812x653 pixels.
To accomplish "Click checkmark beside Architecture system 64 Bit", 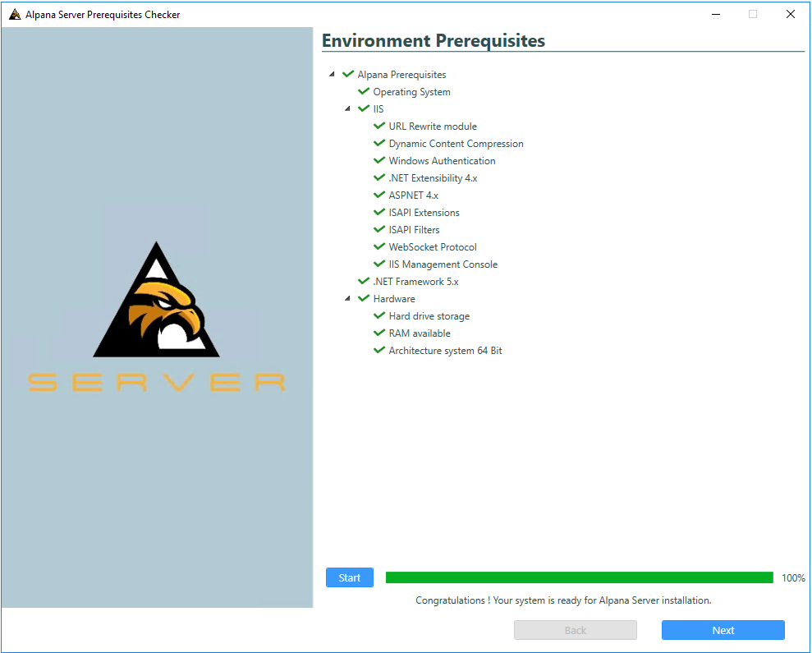I will 379,350.
